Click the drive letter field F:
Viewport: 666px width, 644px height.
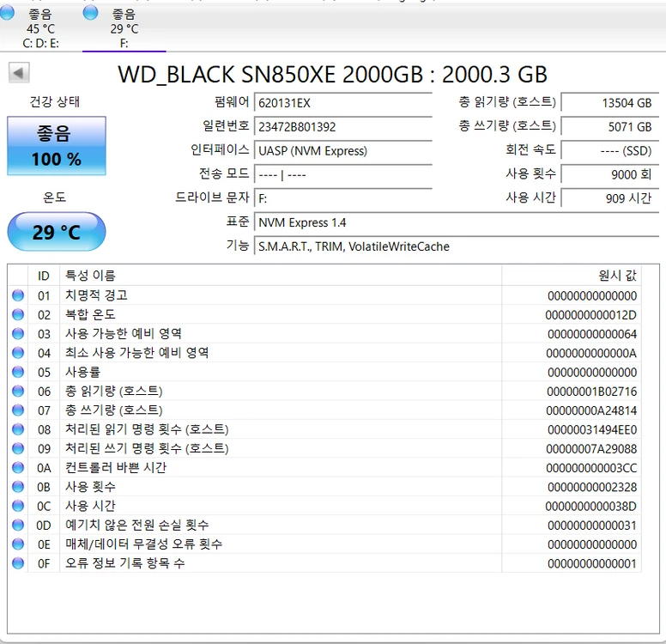tap(342, 198)
